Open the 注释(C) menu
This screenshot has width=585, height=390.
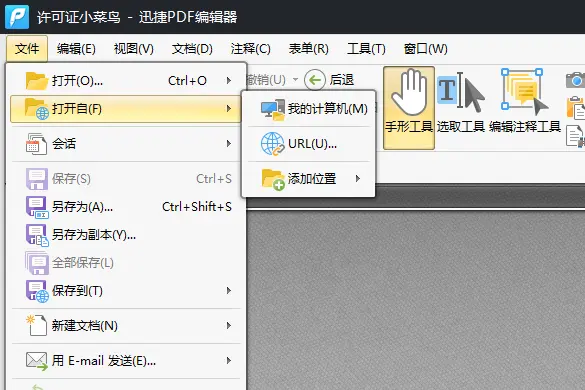[x=250, y=49]
